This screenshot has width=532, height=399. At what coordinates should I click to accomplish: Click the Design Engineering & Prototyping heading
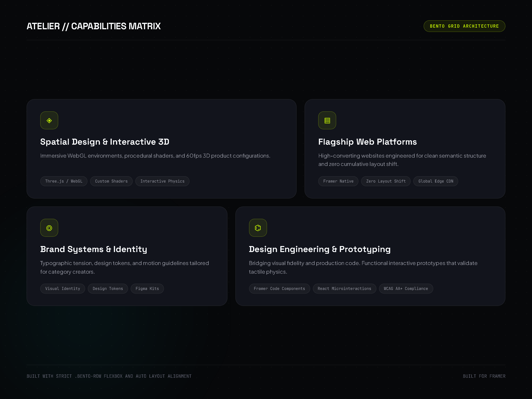320,249
